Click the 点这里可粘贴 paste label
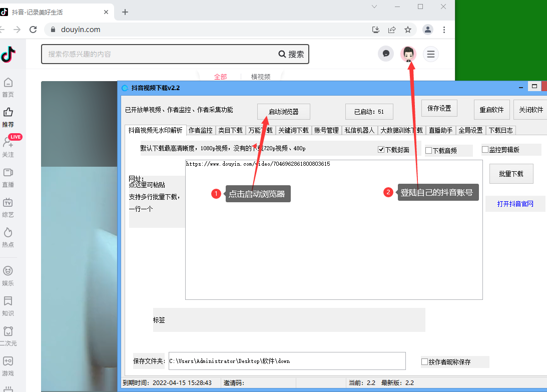This screenshot has width=547, height=392. point(147,185)
